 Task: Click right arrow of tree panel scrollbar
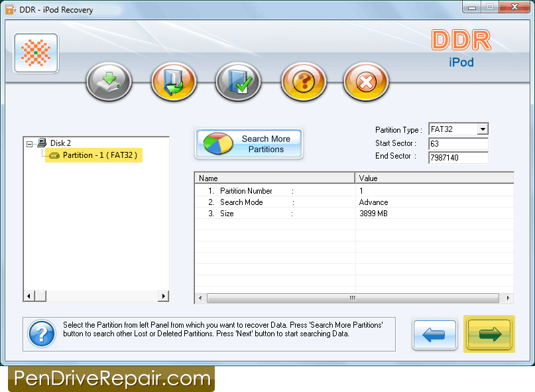coord(164,296)
